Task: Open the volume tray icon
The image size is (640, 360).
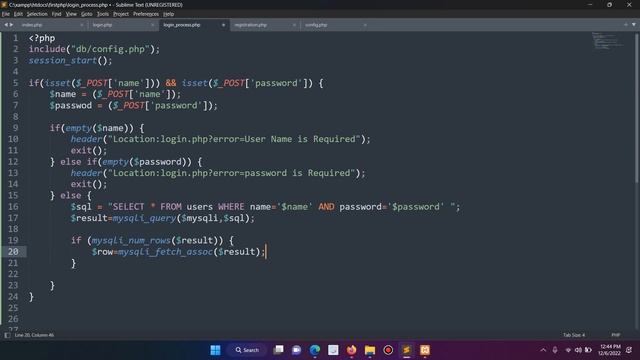Action: (578, 350)
